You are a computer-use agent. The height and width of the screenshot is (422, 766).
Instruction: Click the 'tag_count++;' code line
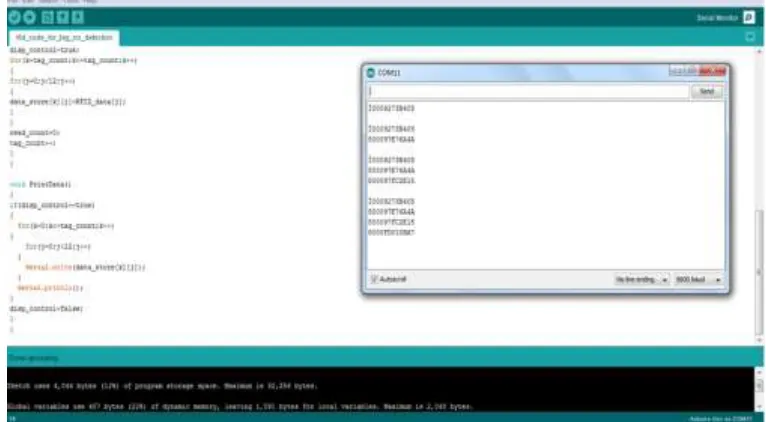32,143
